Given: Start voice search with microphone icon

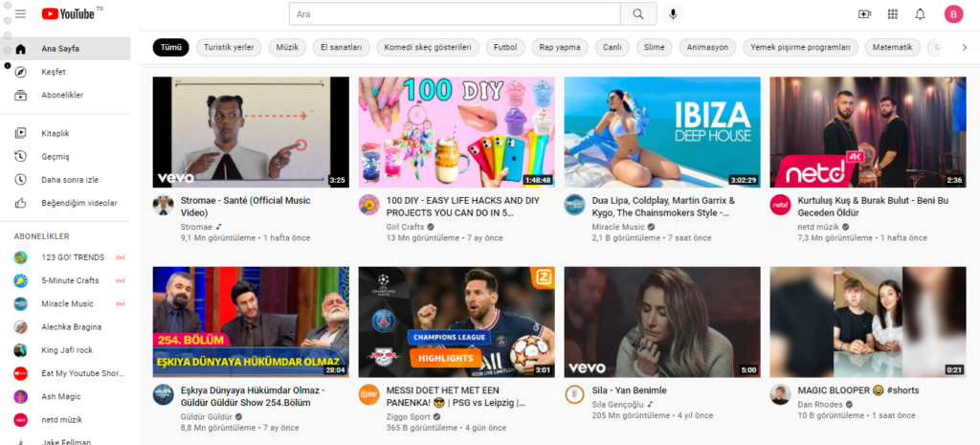Looking at the screenshot, I should [x=673, y=13].
